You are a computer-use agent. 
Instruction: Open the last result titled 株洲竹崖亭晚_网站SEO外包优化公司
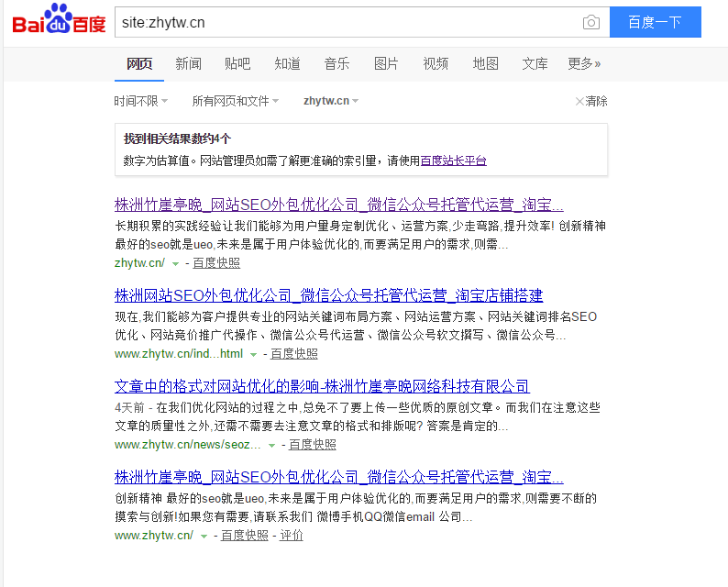click(x=339, y=477)
